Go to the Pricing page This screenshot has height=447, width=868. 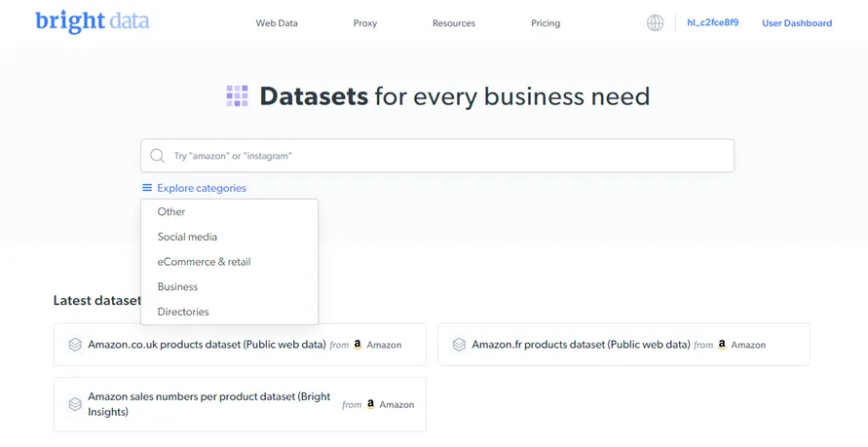click(546, 23)
